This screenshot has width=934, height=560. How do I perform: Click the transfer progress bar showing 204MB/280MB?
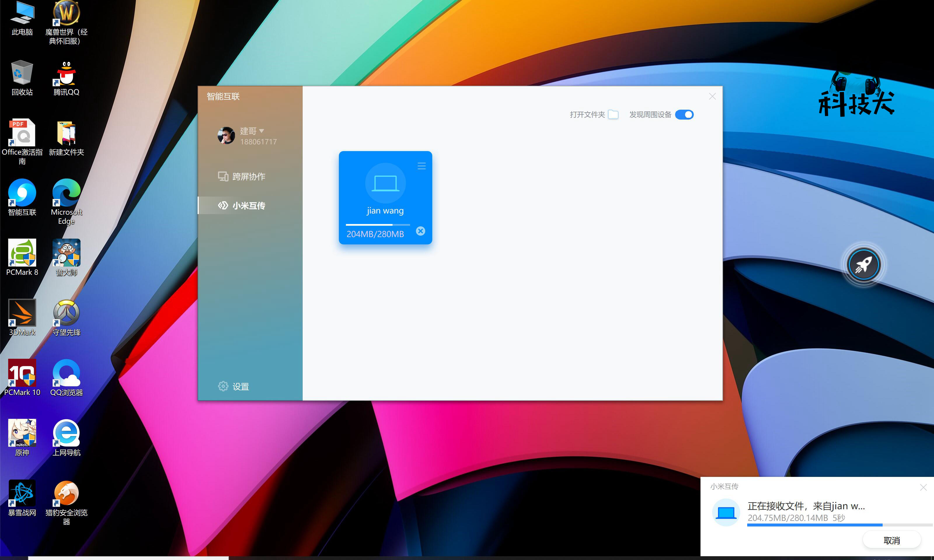[377, 225]
